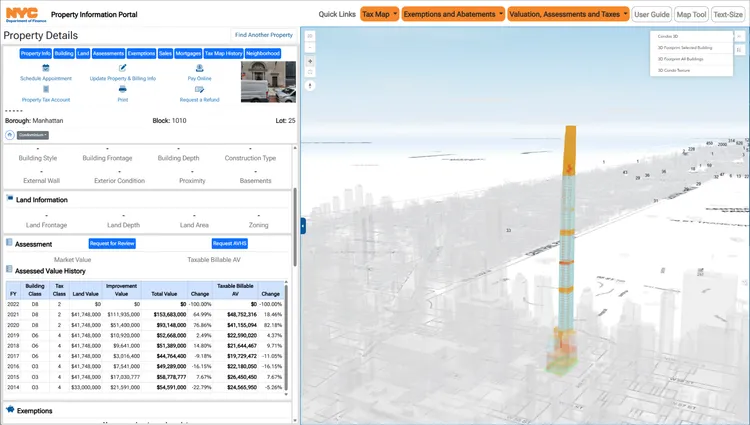This screenshot has height=425, width=750.
Task: Click the Pay Online icon
Action: [x=199, y=68]
